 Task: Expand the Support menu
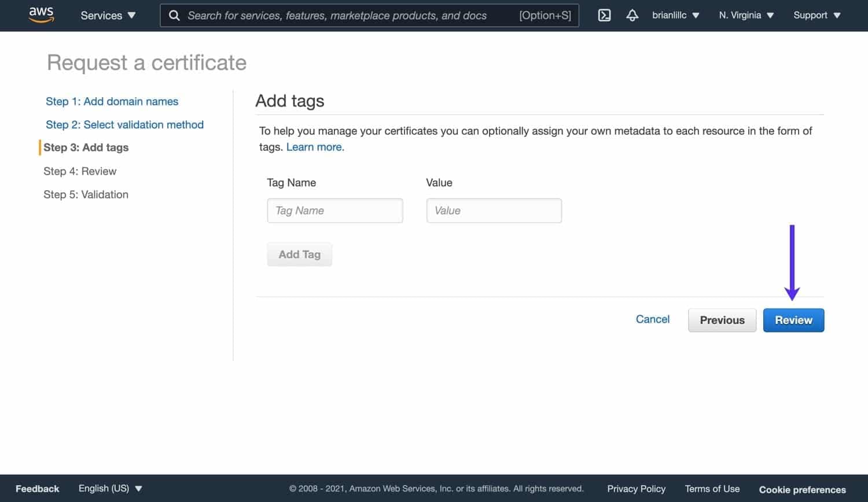pyautogui.click(x=816, y=16)
